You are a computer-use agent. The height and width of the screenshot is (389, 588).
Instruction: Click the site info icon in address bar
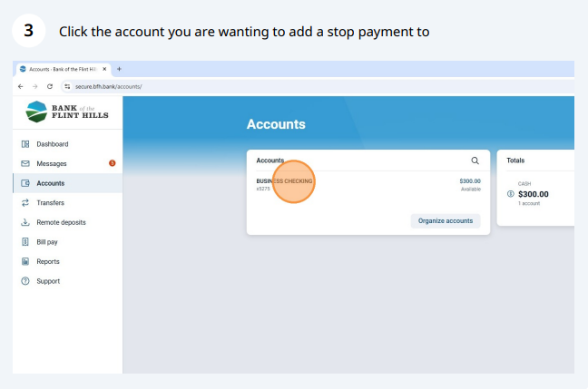(x=67, y=86)
